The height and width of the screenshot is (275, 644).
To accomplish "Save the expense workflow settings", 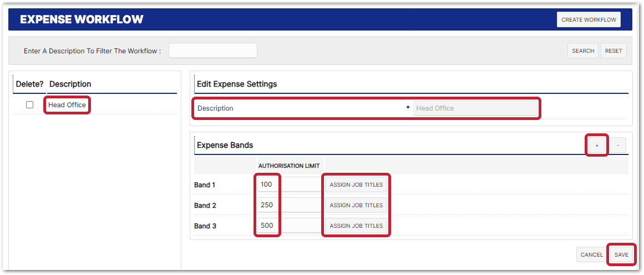I will pyautogui.click(x=621, y=254).
